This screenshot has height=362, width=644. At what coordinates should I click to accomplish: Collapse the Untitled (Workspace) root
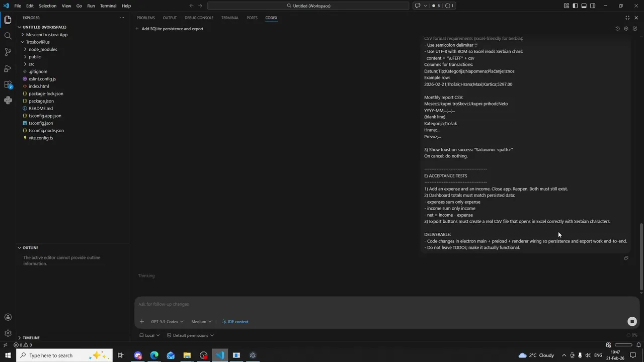pos(73,27)
